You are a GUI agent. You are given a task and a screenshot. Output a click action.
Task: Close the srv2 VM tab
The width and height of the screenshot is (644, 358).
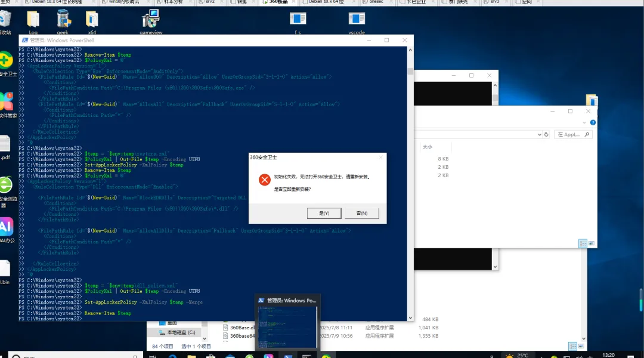pyautogui.click(x=222, y=2)
